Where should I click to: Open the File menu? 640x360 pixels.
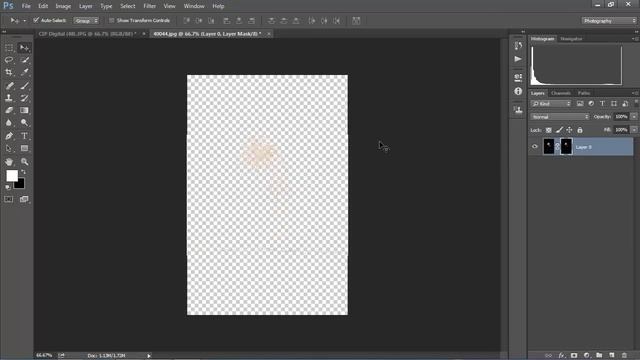click(26, 6)
